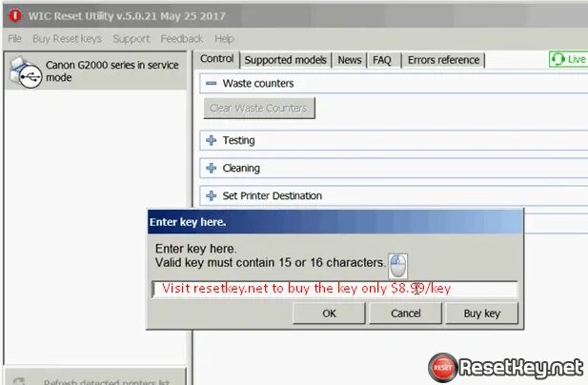Collapse the Waste counters section
The image size is (588, 385).
click(212, 83)
